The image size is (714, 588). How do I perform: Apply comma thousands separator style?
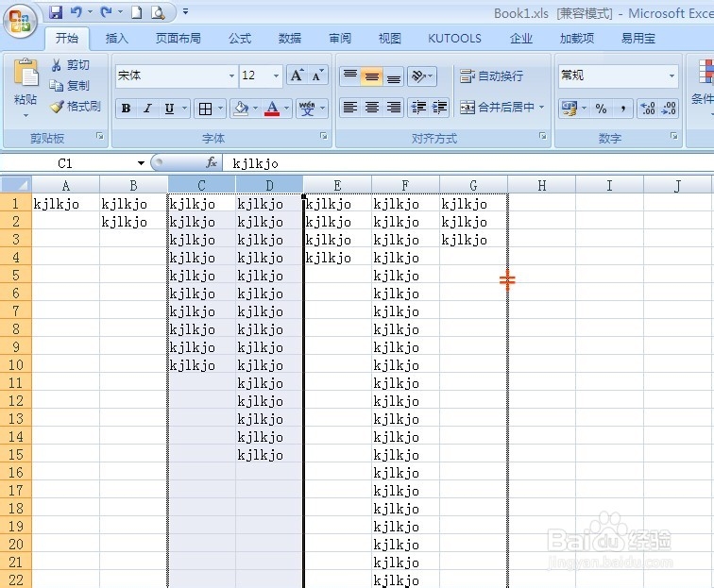click(x=623, y=109)
